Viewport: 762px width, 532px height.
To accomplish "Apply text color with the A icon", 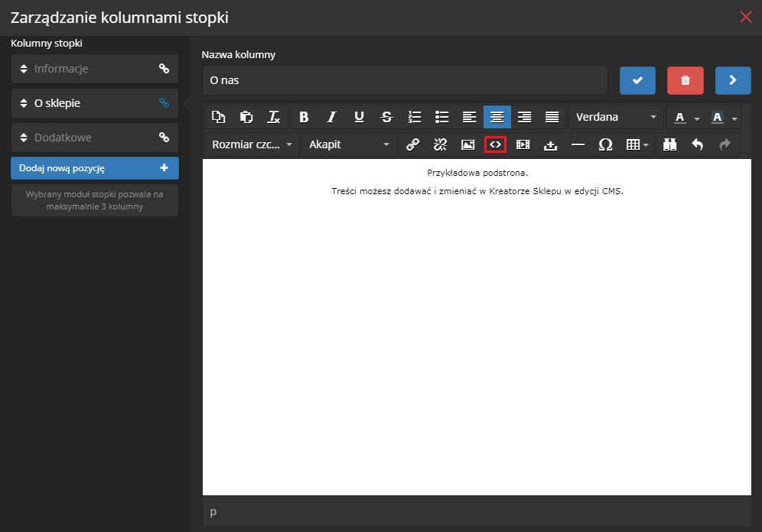I will click(x=680, y=117).
